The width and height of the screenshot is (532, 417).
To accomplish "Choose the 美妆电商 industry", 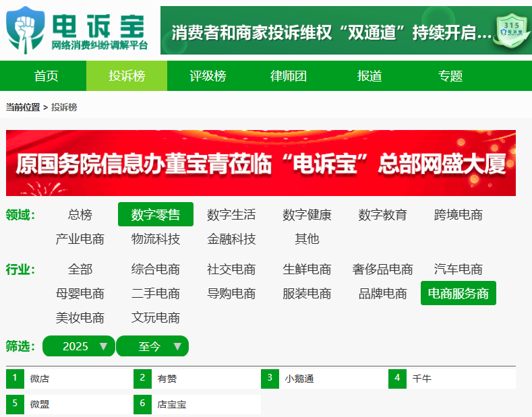I will click(80, 318).
